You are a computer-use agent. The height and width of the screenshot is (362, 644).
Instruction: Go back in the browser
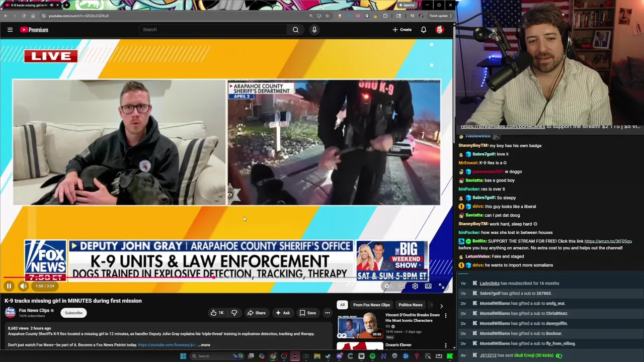[x=6, y=16]
